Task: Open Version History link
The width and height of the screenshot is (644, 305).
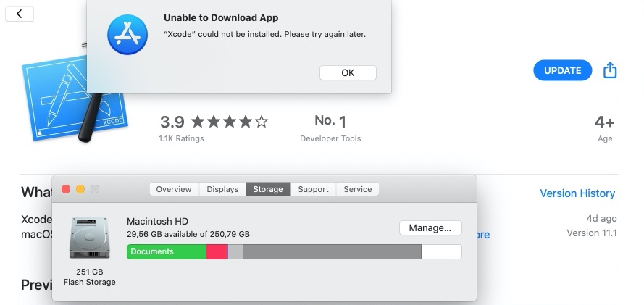Action: [577, 193]
